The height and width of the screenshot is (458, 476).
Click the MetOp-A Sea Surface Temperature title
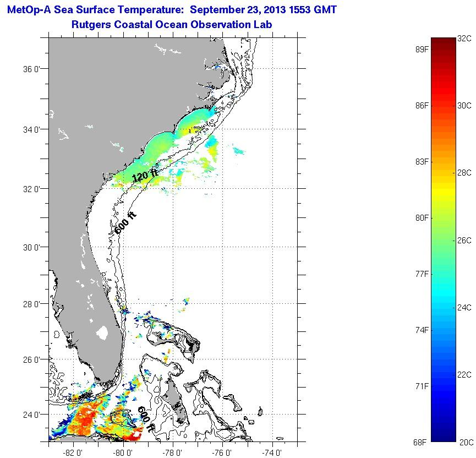click(x=172, y=10)
